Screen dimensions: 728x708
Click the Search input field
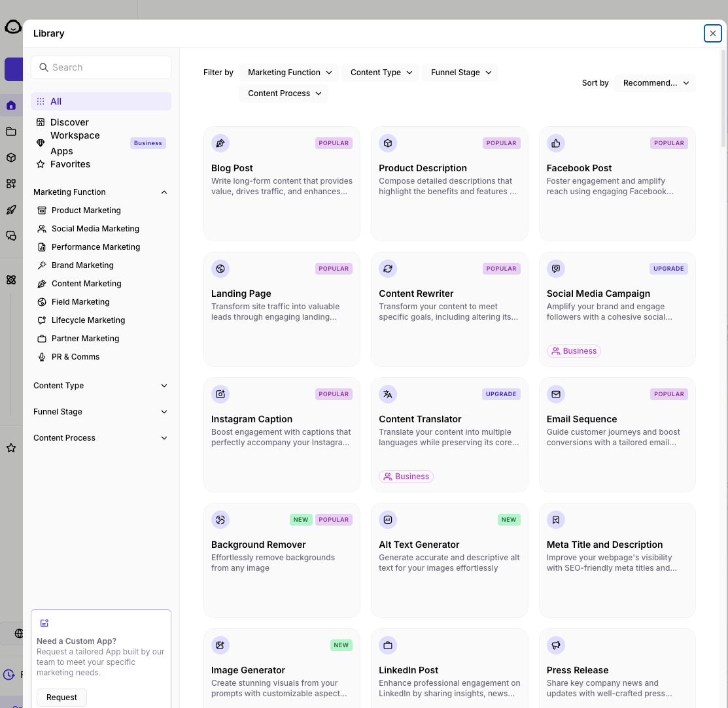pyautogui.click(x=101, y=68)
